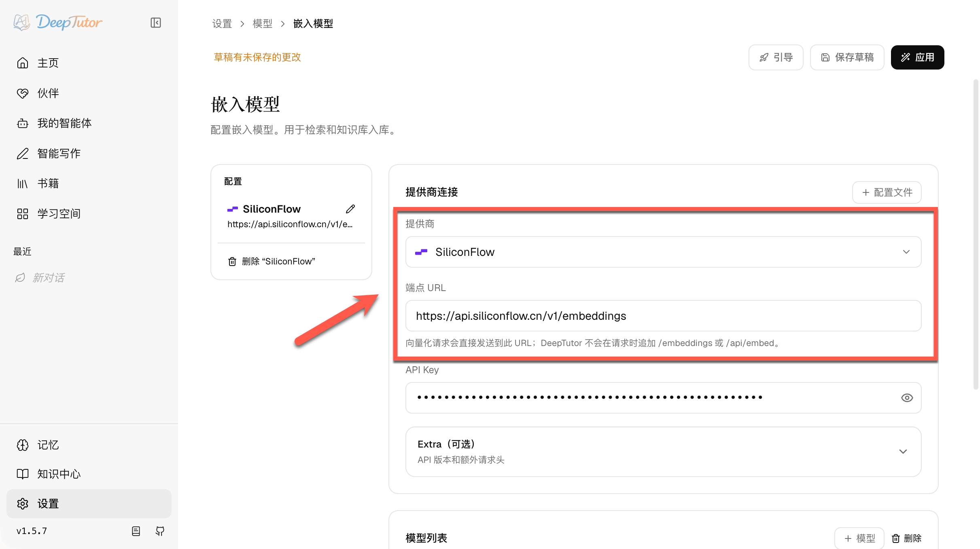Click the 提供商连接 section title

point(432,192)
